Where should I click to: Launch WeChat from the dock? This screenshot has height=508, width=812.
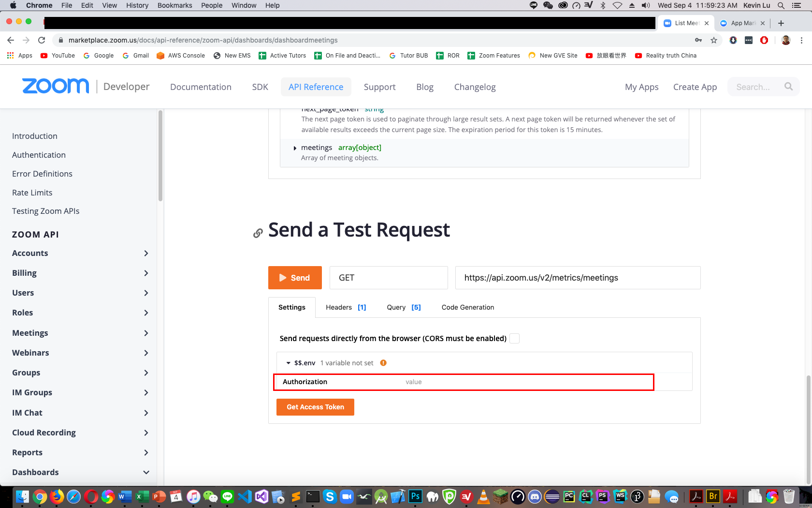(211, 496)
